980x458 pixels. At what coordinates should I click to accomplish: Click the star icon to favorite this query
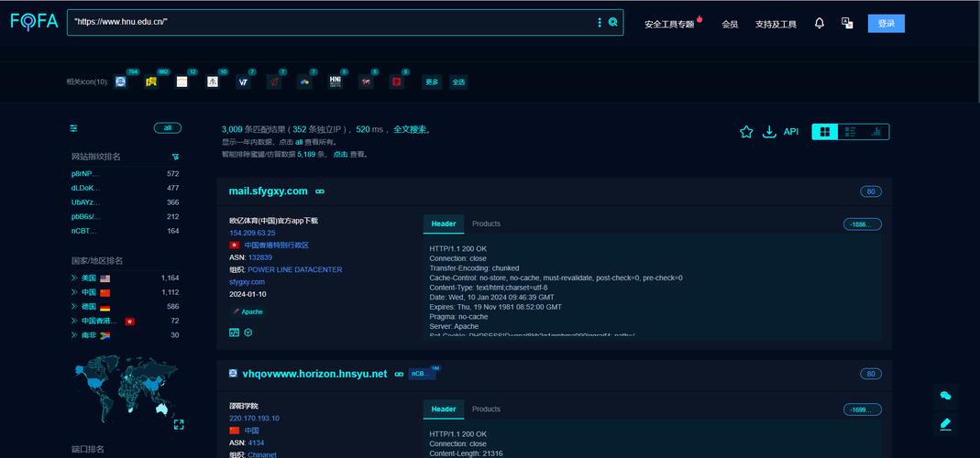pyautogui.click(x=746, y=132)
